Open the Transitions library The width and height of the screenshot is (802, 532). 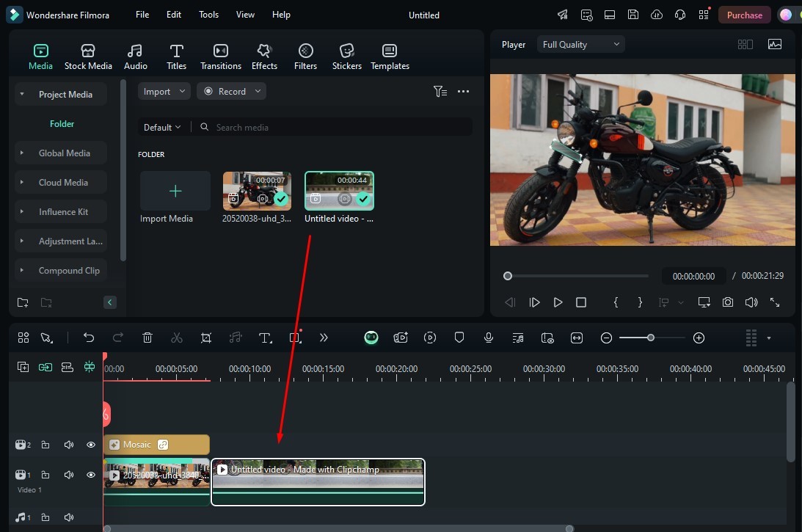[220, 57]
